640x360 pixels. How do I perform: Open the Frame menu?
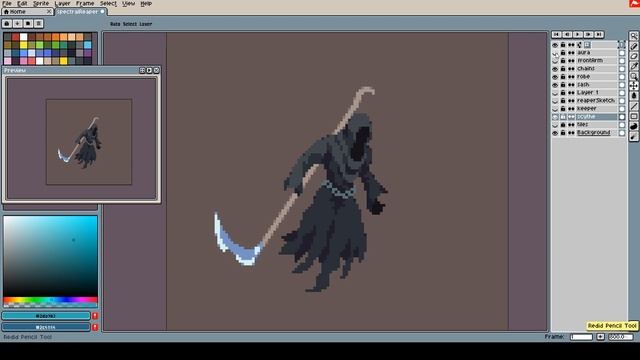pyautogui.click(x=85, y=4)
